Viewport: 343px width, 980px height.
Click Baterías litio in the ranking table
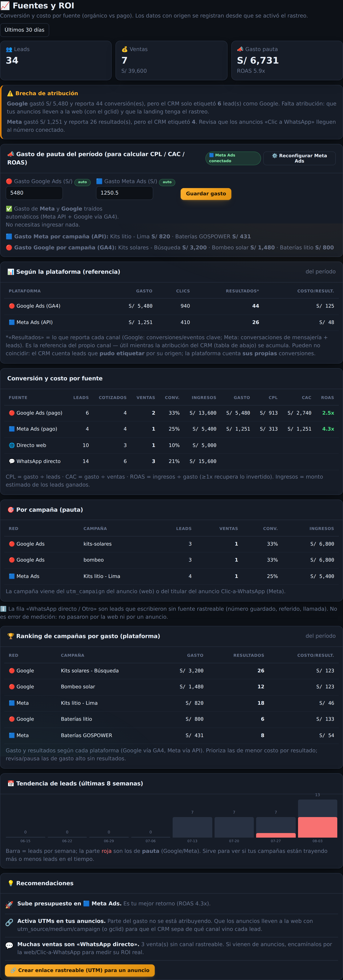77,719
